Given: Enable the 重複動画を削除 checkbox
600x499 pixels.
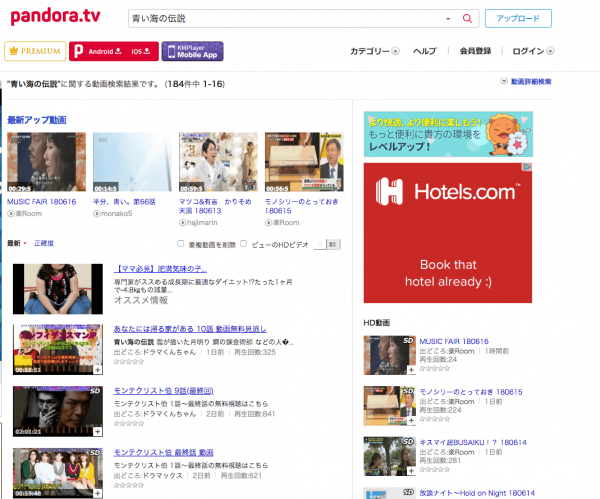Looking at the screenshot, I should [x=181, y=243].
